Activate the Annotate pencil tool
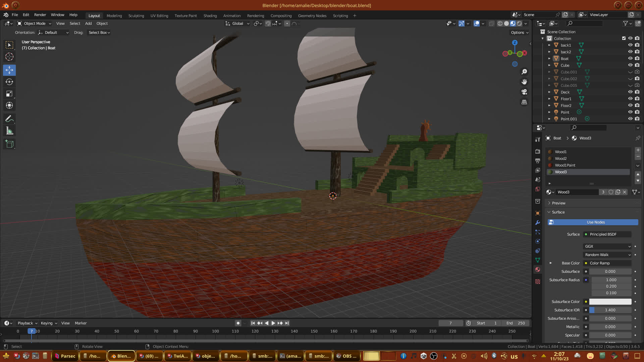This screenshot has height=362, width=644. 9,119
